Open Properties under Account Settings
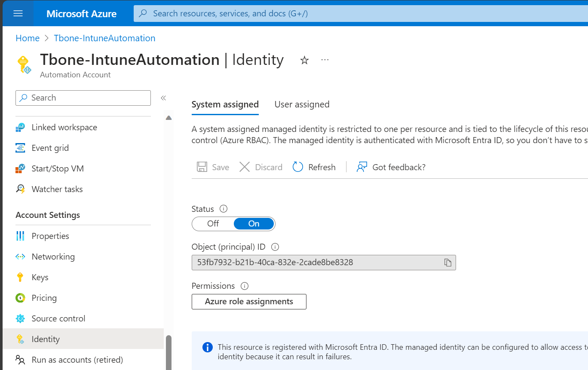588x370 pixels. [50, 235]
